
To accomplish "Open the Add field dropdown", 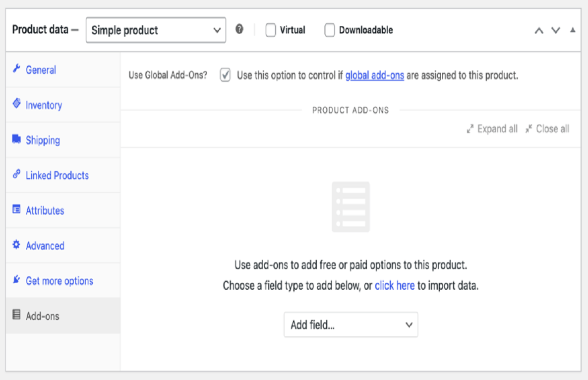I will click(x=351, y=324).
